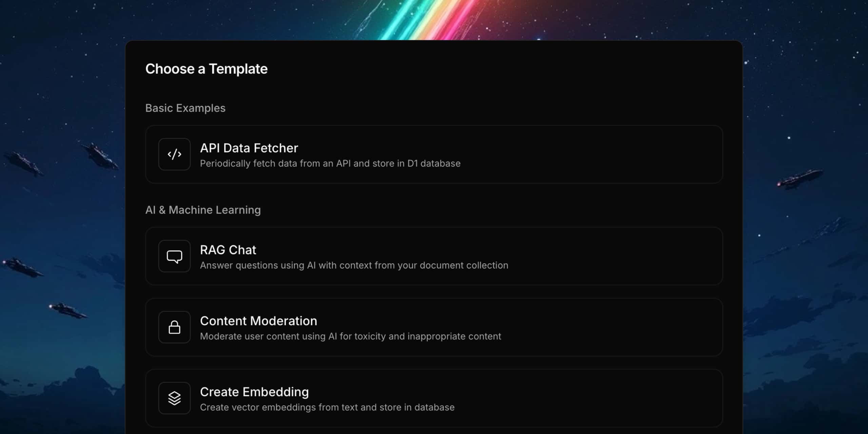Click the 'Periodically fetch data from an API' description
This screenshot has height=434, width=868.
(330, 163)
